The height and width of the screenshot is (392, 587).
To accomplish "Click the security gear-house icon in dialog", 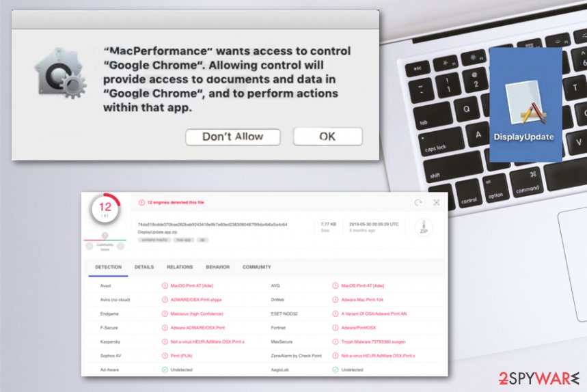I will tap(60, 73).
